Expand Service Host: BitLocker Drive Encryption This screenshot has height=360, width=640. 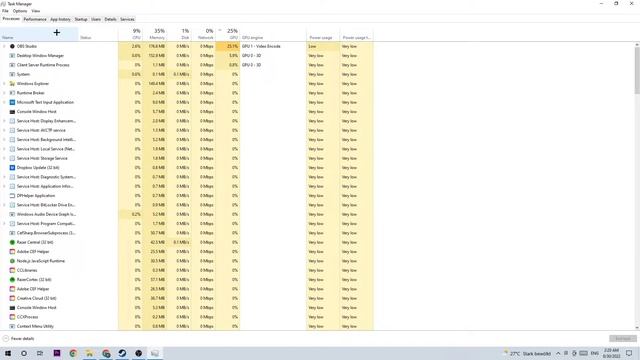[4, 205]
